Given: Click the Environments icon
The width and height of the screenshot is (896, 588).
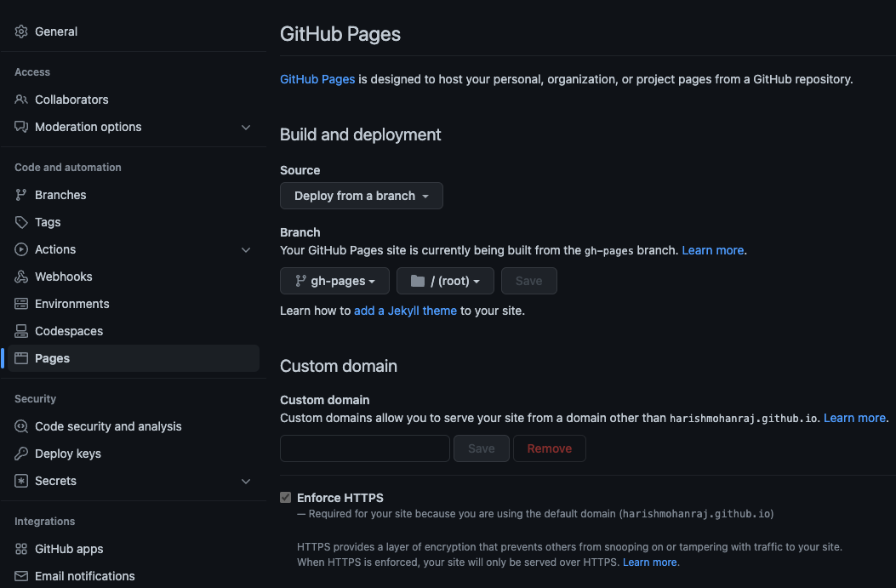Looking at the screenshot, I should [20, 303].
